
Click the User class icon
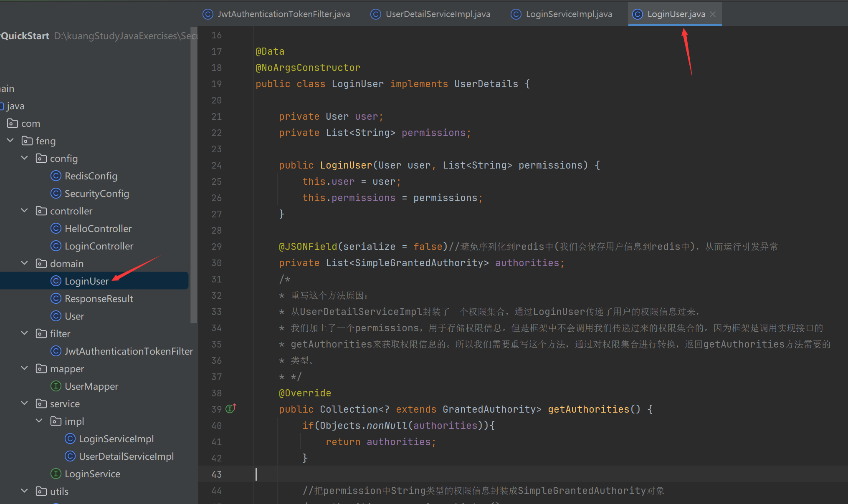pos(56,316)
